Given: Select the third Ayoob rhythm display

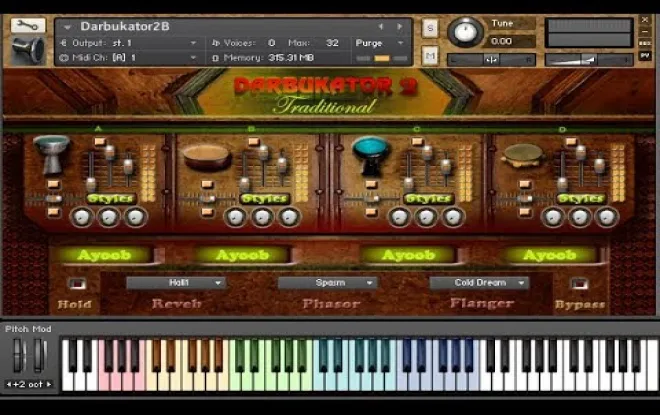Looking at the screenshot, I should pos(408,255).
